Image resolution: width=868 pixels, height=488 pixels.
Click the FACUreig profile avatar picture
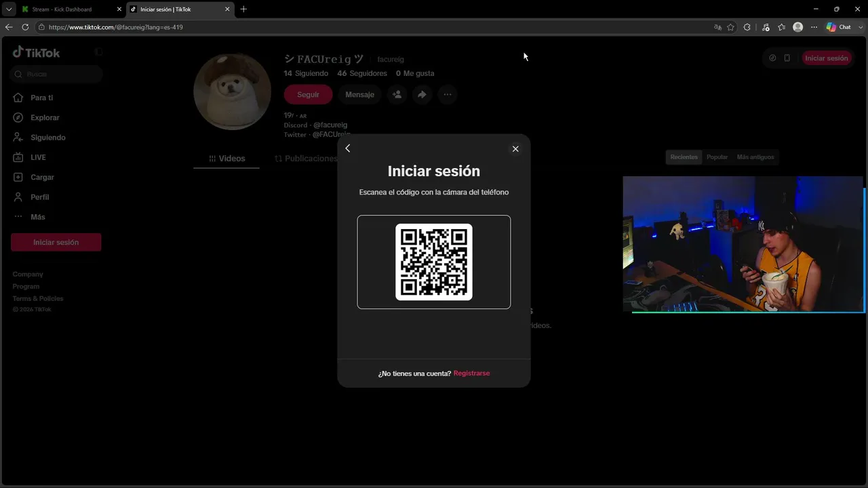point(233,91)
